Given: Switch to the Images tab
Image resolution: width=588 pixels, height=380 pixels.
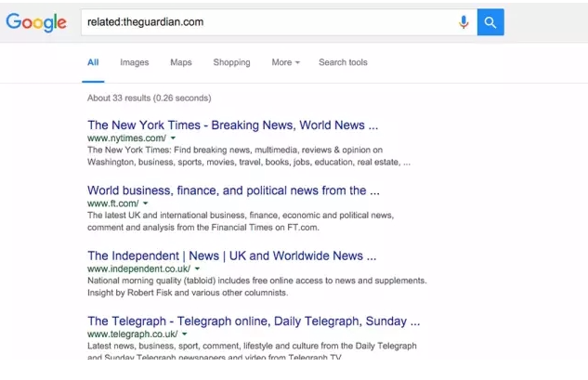Looking at the screenshot, I should (x=135, y=62).
